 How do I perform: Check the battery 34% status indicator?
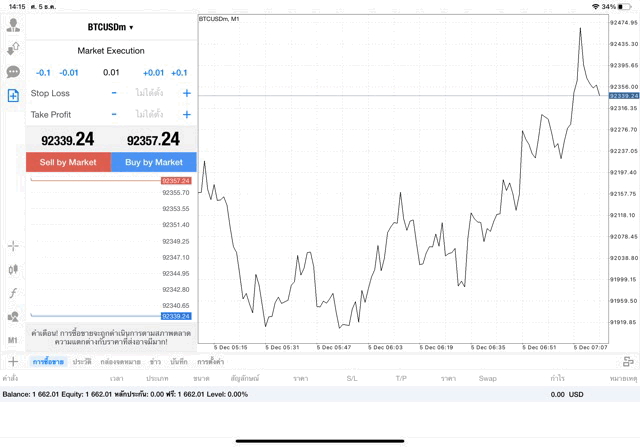pos(616,7)
